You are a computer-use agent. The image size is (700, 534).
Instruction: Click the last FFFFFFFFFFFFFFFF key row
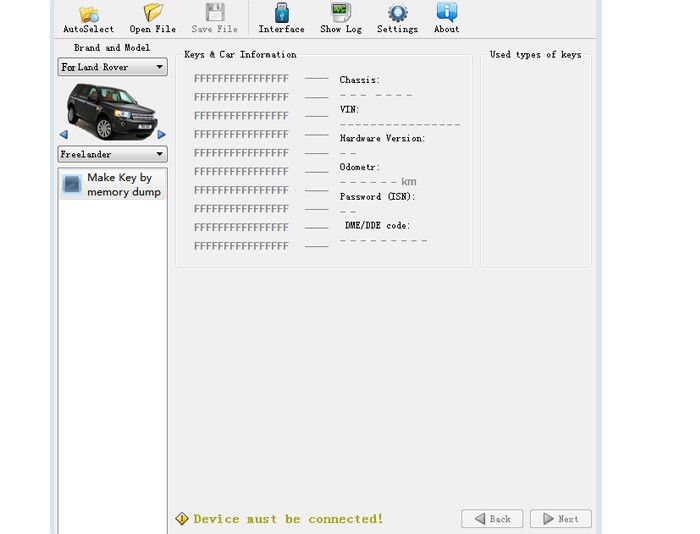coord(241,246)
